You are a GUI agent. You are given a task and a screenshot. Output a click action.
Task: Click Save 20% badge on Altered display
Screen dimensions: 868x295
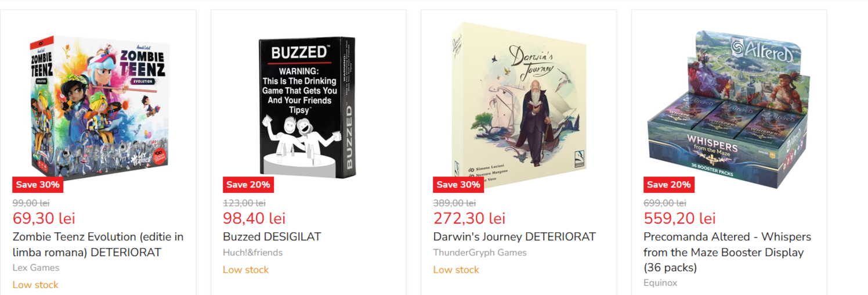[668, 185]
